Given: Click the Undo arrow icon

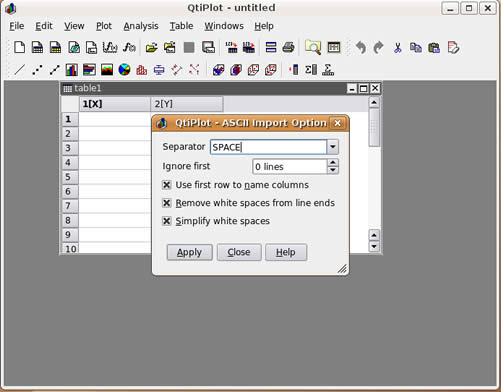Looking at the screenshot, I should coord(360,47).
